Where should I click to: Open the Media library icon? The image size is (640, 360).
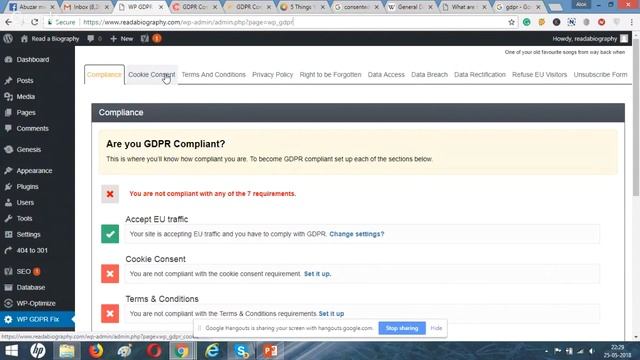pyautogui.click(x=8, y=97)
